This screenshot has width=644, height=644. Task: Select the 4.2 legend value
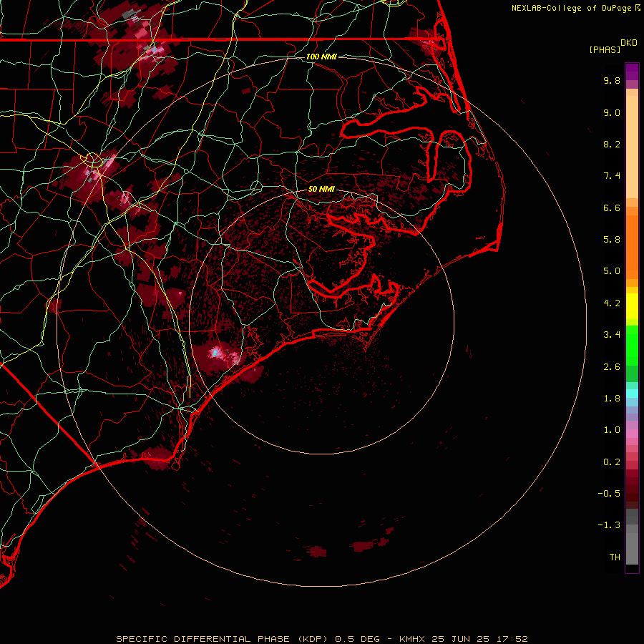(612, 303)
